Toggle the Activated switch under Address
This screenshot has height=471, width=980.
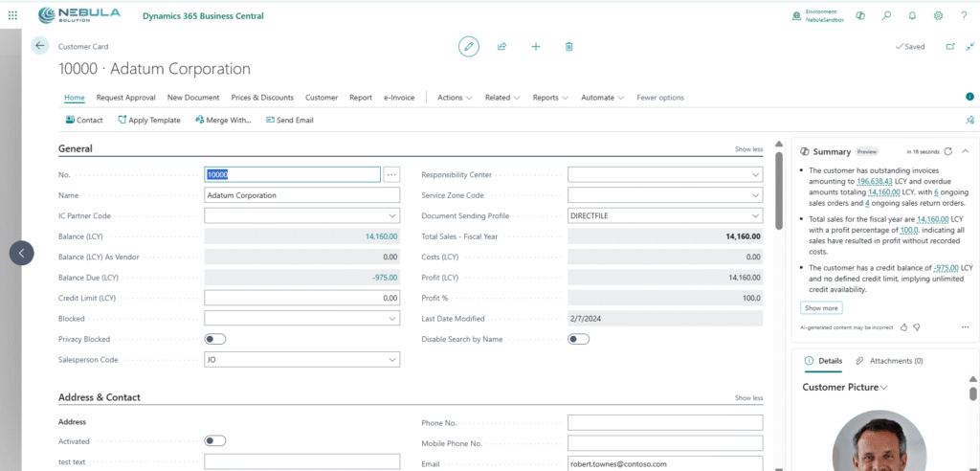pyautogui.click(x=215, y=440)
